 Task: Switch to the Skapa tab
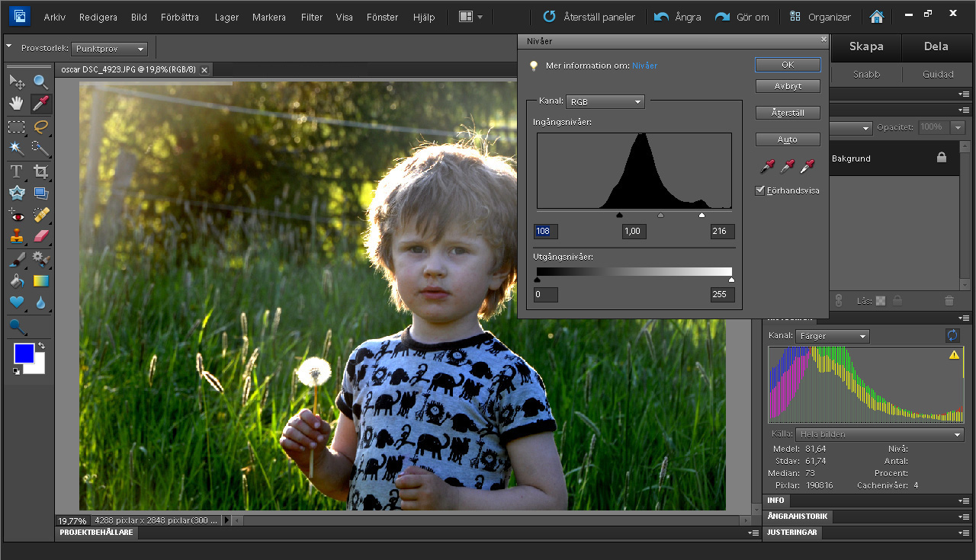pyautogui.click(x=865, y=46)
